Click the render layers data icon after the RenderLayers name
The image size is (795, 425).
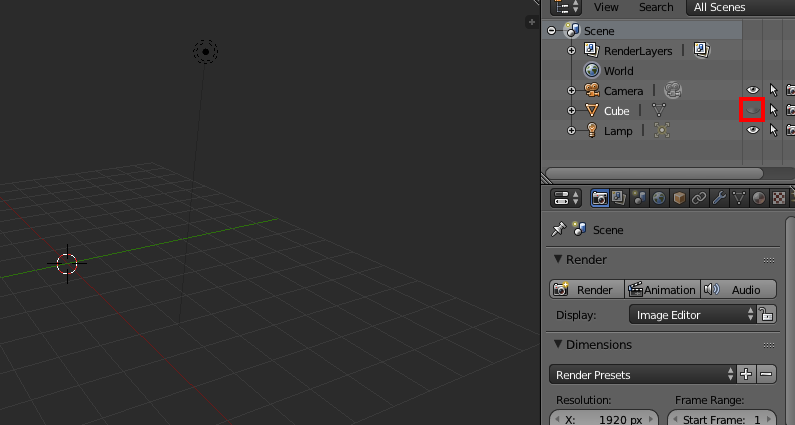coord(702,50)
